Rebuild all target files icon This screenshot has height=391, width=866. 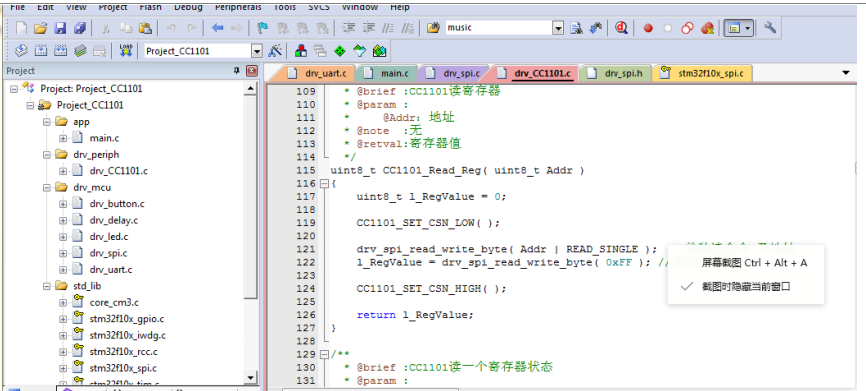[60, 51]
